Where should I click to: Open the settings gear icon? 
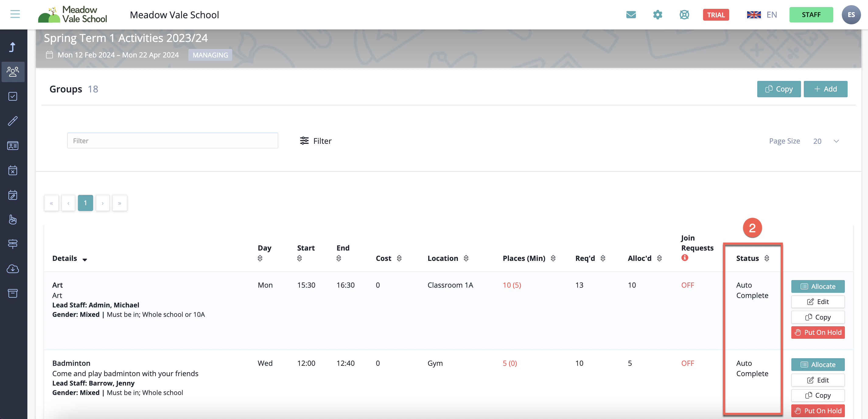coord(657,15)
